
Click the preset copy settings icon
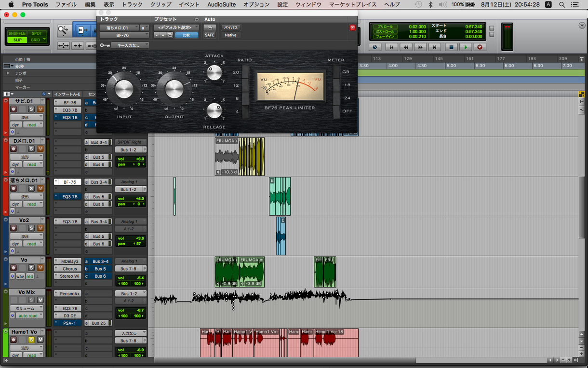[170, 35]
